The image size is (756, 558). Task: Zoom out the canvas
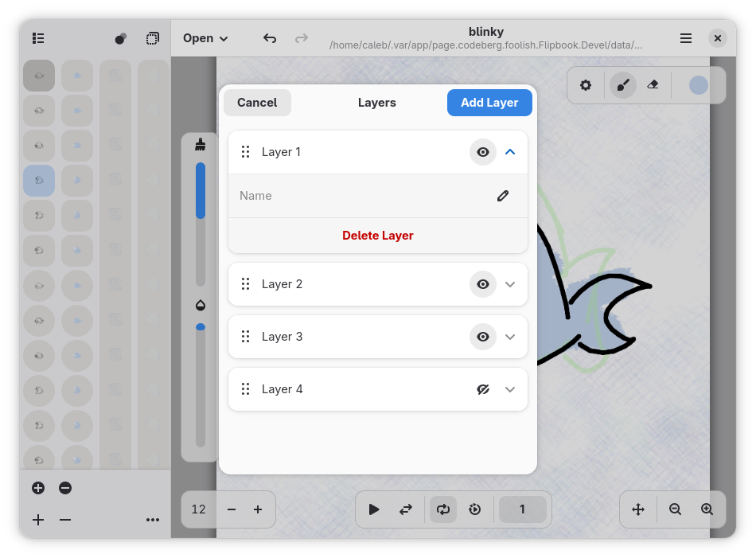[x=675, y=509]
